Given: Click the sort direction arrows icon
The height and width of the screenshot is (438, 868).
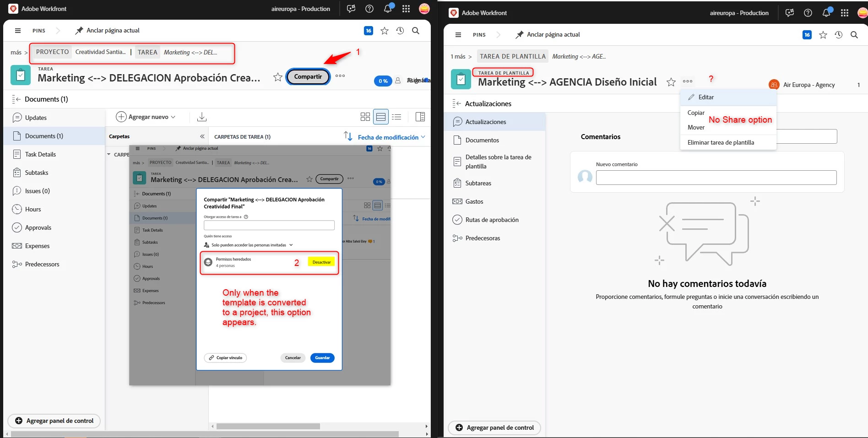Looking at the screenshot, I should pyautogui.click(x=348, y=136).
